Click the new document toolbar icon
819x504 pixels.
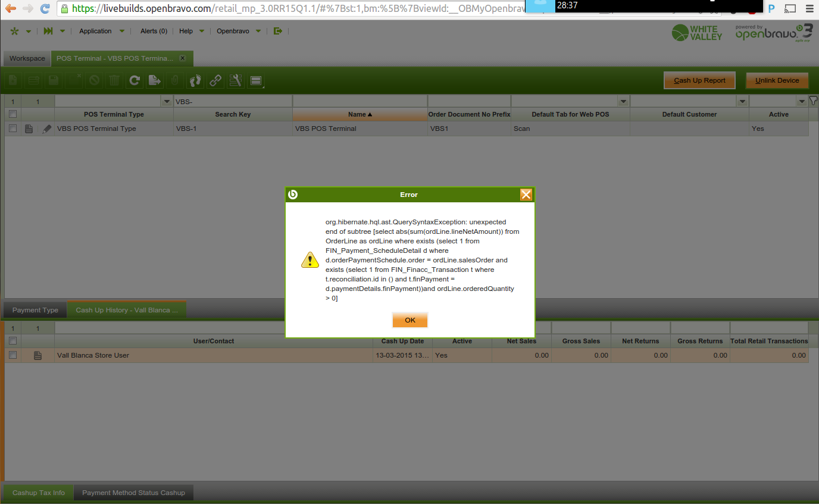(x=13, y=80)
